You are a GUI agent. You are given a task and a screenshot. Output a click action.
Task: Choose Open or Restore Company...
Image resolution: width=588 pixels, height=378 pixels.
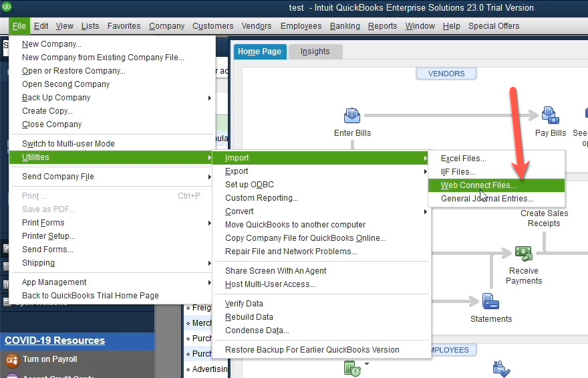[x=112, y=70]
